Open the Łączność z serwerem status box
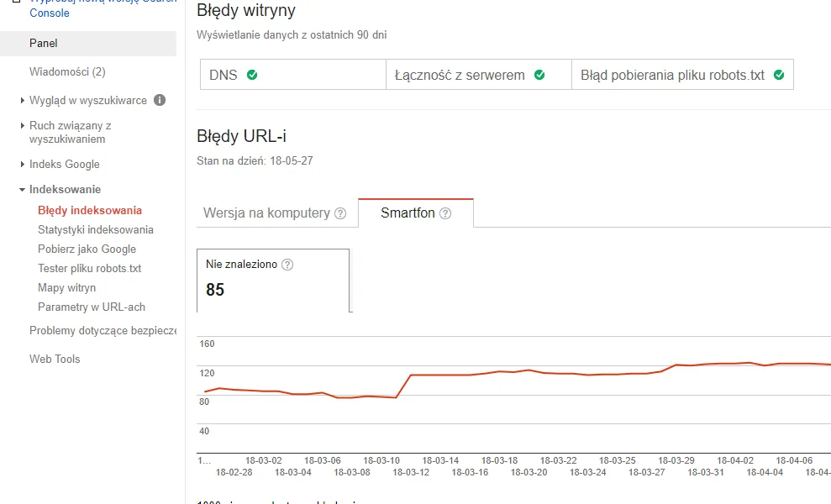 click(479, 75)
